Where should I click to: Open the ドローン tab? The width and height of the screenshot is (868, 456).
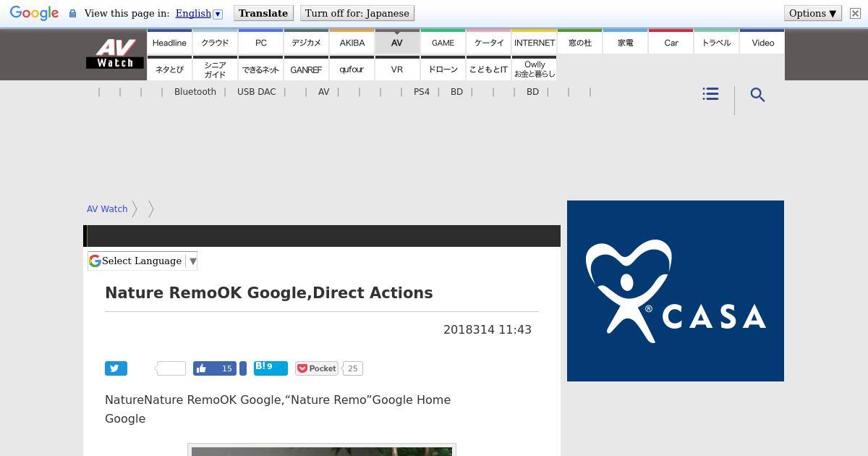pos(443,69)
